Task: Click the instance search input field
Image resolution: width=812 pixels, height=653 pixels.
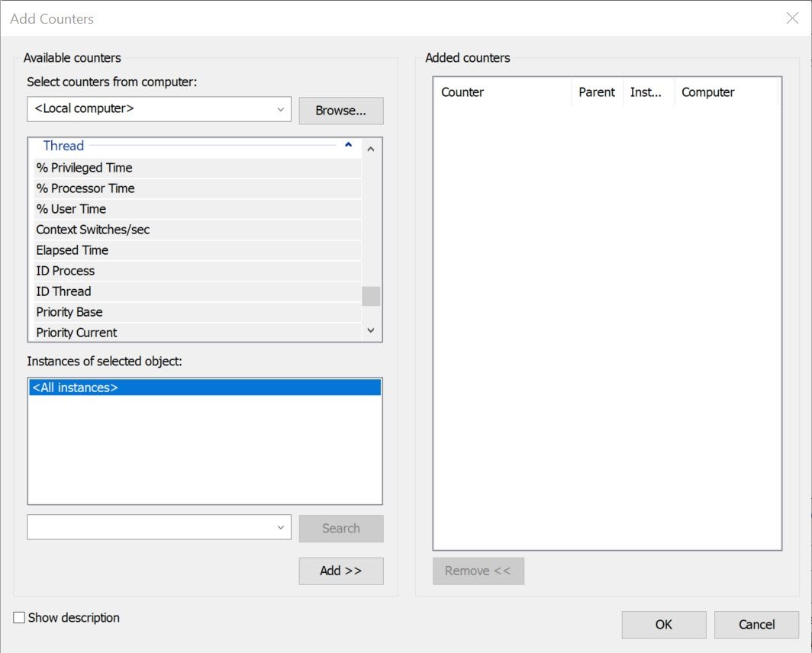Action: [x=153, y=526]
